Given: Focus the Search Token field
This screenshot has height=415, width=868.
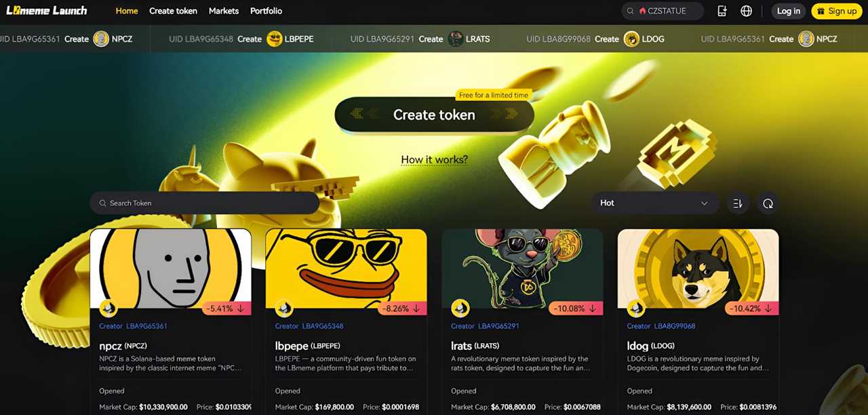Looking at the screenshot, I should [205, 203].
